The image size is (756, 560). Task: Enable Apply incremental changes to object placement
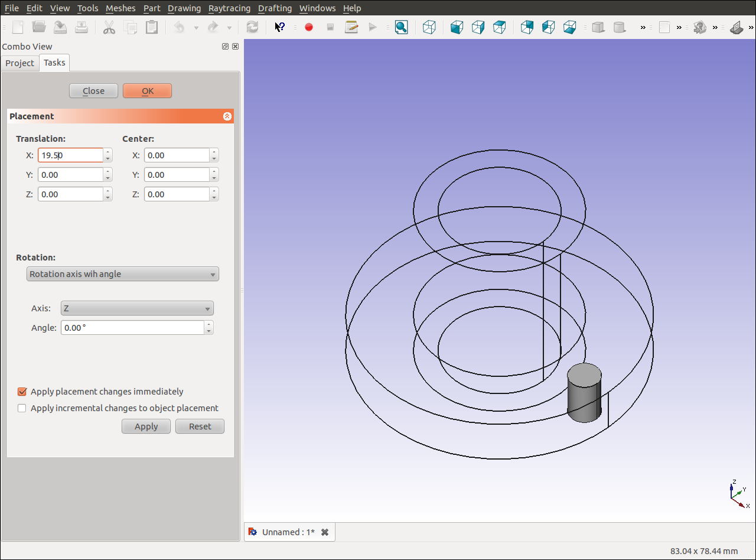(22, 408)
